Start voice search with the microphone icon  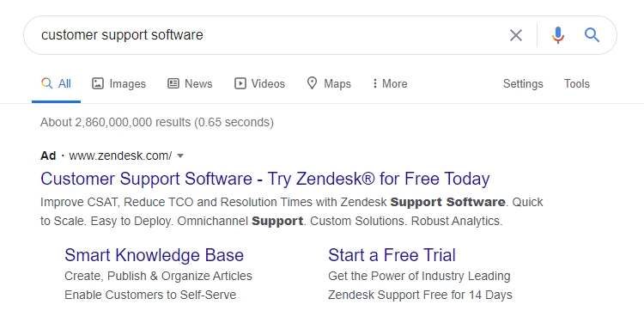[558, 35]
